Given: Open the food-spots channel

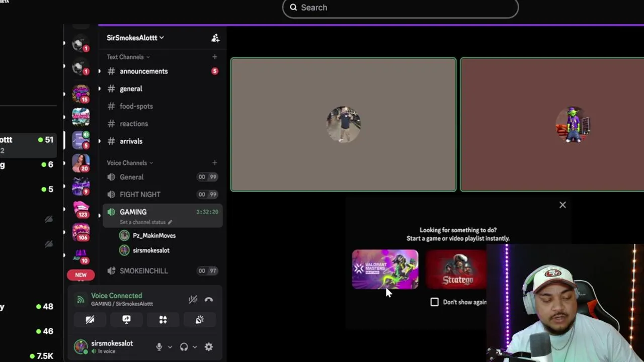Looking at the screenshot, I should point(163,106).
